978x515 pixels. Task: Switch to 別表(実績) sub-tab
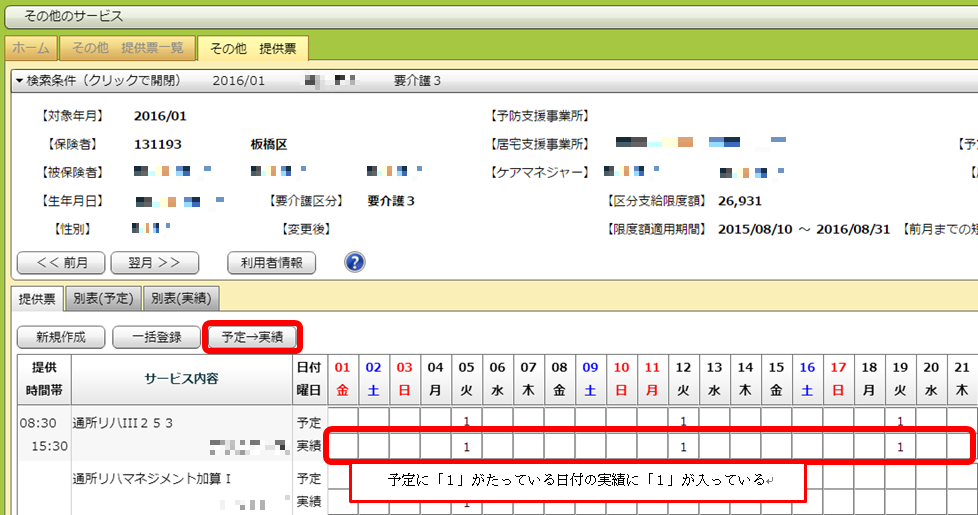pos(181,297)
